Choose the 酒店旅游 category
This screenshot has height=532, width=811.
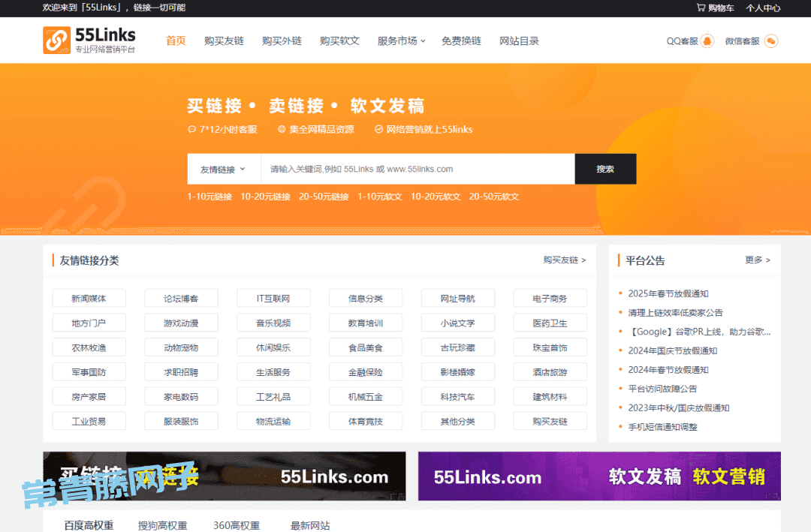tap(550, 372)
